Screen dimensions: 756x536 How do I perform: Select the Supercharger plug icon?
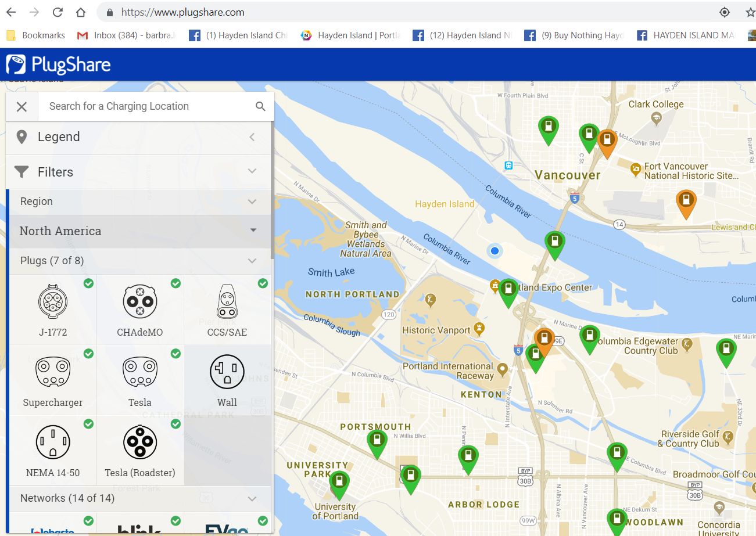pyautogui.click(x=52, y=372)
